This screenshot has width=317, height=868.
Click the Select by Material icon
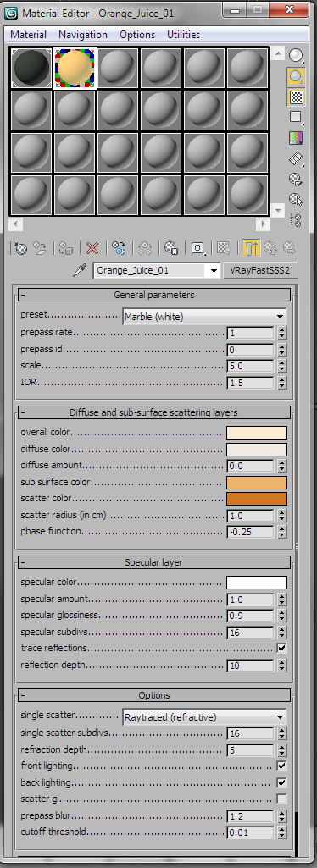(297, 199)
